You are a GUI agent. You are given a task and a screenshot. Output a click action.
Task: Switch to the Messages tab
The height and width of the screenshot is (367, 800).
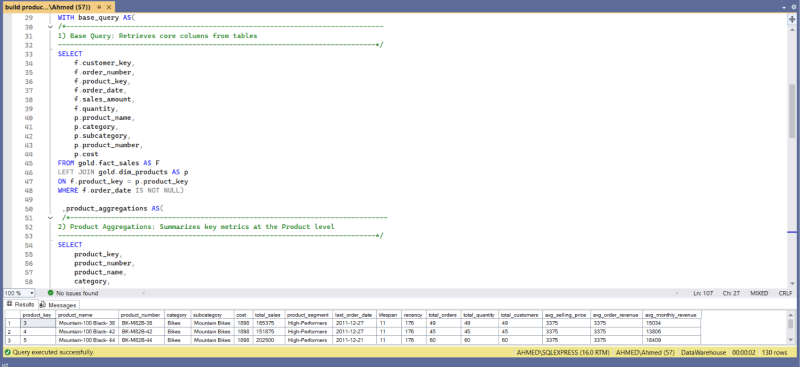click(x=58, y=305)
